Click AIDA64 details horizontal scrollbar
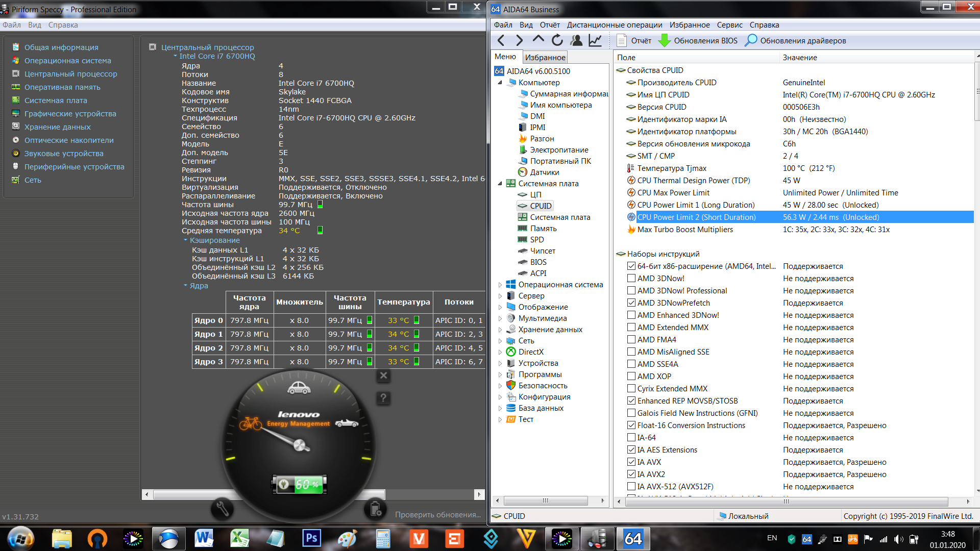The height and width of the screenshot is (551, 980). (787, 502)
